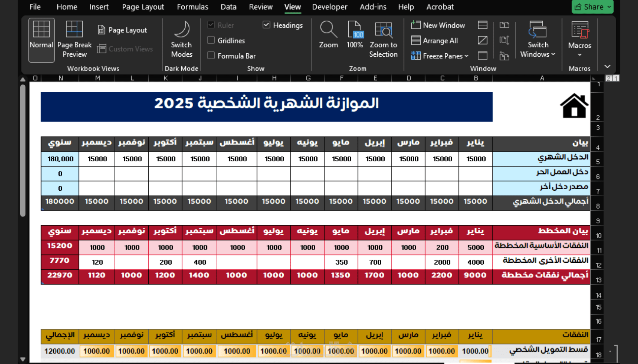Select the 'بيان المخطط' header cell
Viewport: 638px width, 364px height.
point(541,233)
